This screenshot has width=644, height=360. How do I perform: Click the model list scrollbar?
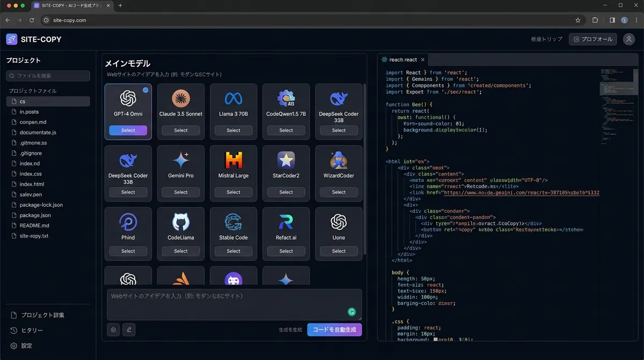(x=365, y=169)
